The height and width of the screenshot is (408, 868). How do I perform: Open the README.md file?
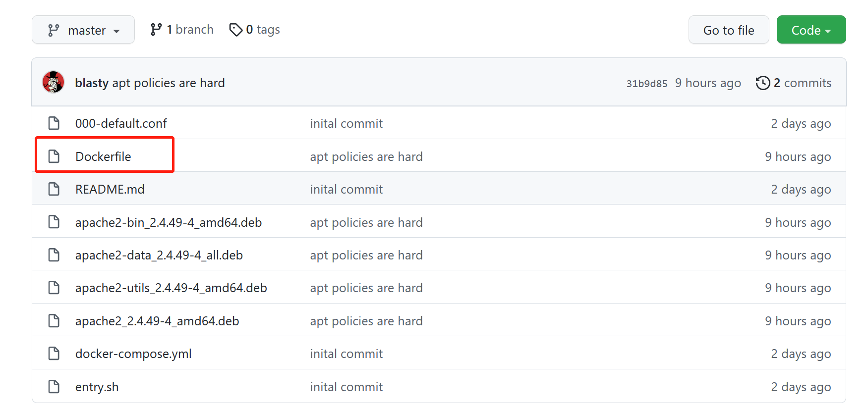(x=110, y=189)
